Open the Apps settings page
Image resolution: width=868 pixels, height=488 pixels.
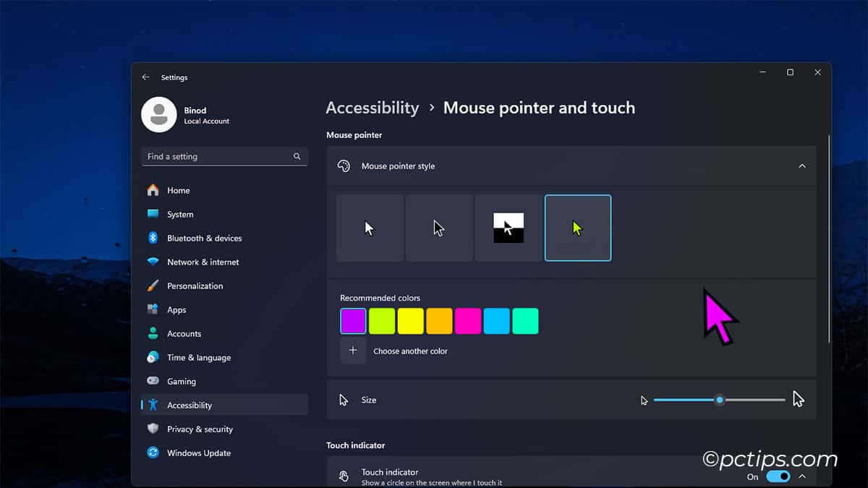point(176,309)
